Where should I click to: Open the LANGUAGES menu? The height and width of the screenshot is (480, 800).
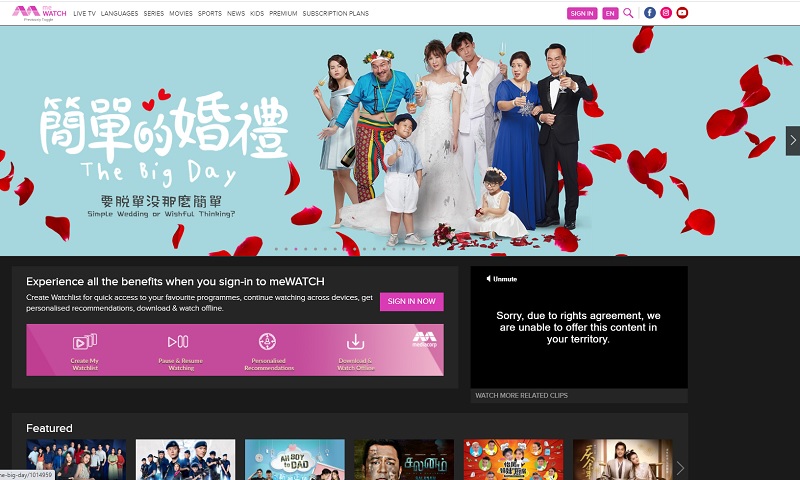[119, 13]
